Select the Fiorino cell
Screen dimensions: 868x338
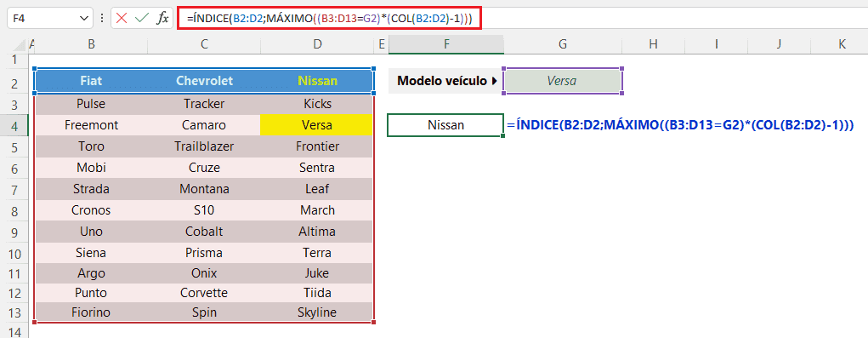(x=91, y=312)
